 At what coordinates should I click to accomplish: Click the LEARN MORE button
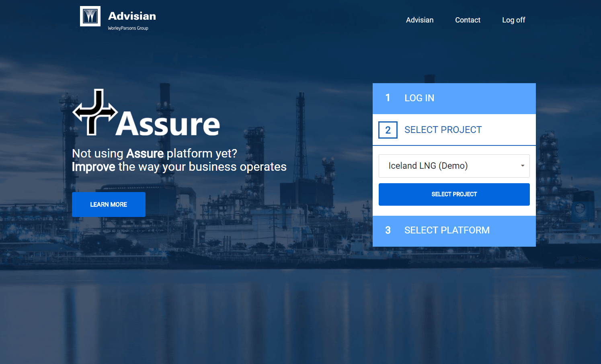coord(109,204)
